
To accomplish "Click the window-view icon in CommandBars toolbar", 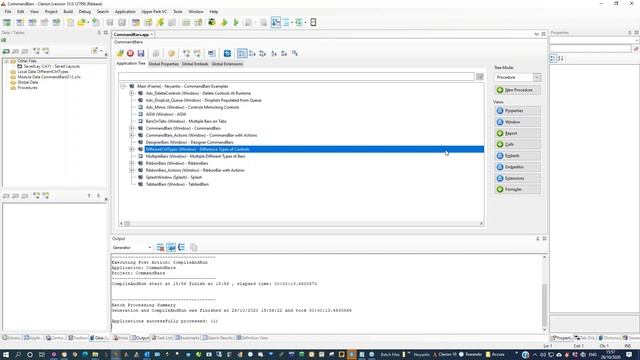I will (x=211, y=53).
